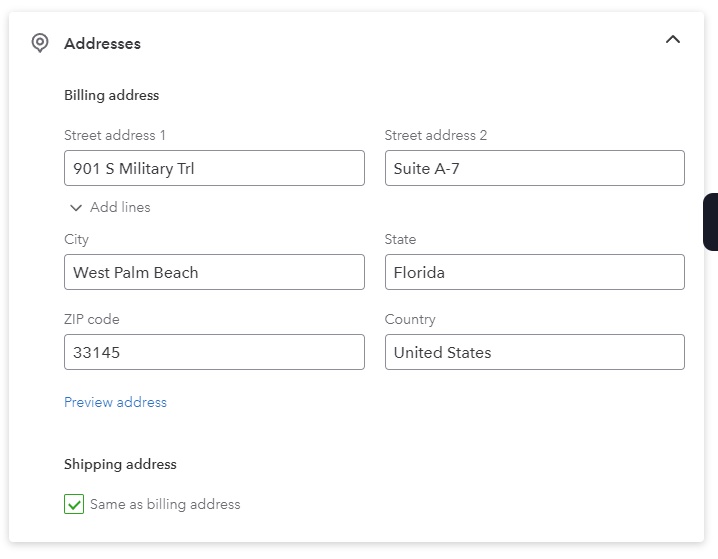Select the ZIP code field showing 33145
This screenshot has width=718, height=559.
tap(214, 352)
